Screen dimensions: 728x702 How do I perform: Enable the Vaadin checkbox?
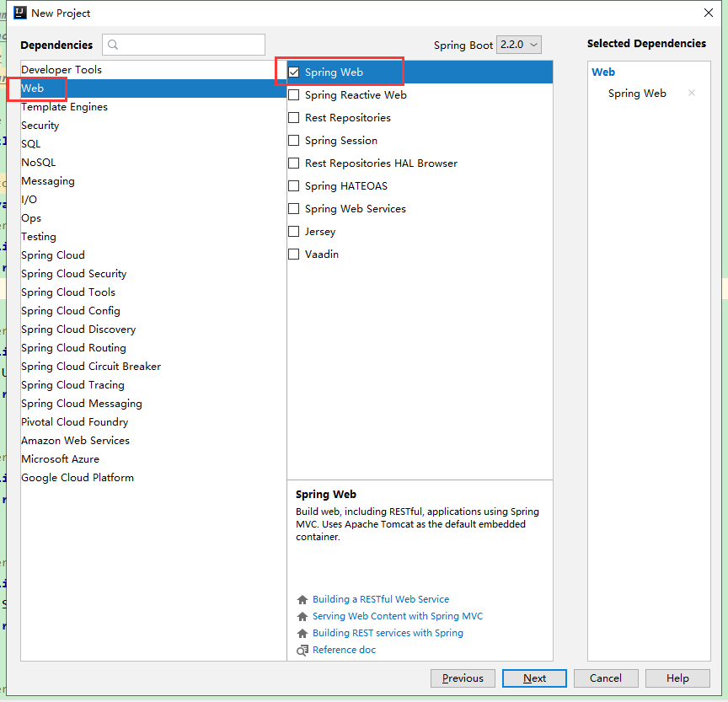[x=293, y=254]
